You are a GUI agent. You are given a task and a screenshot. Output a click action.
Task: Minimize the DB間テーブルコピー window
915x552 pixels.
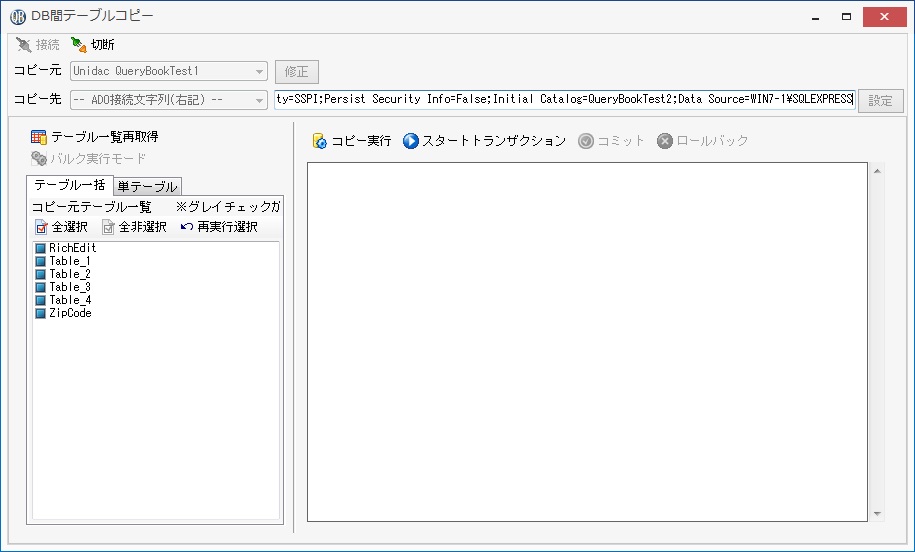pyautogui.click(x=816, y=17)
